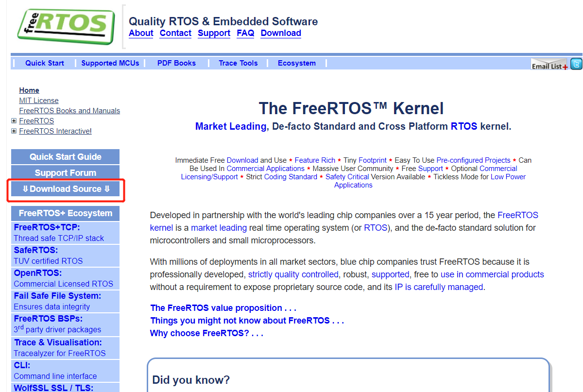Open the Download header link

point(281,33)
